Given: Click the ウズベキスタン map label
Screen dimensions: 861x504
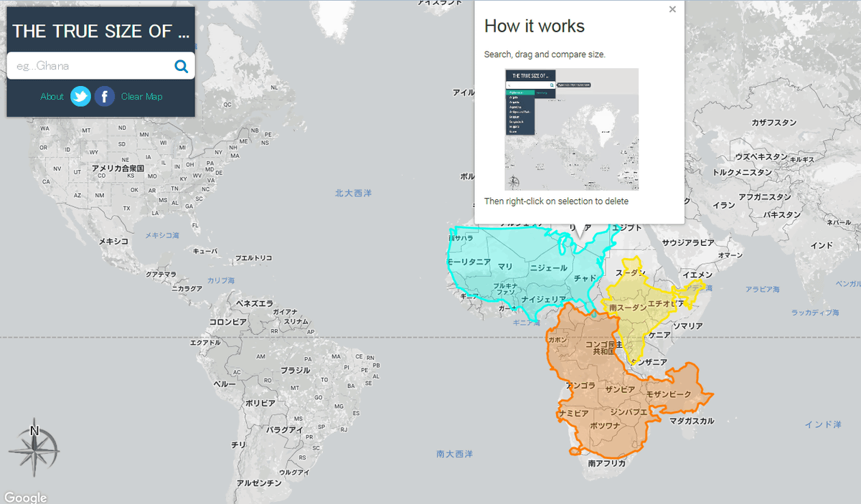Looking at the screenshot, I should click(x=763, y=156).
